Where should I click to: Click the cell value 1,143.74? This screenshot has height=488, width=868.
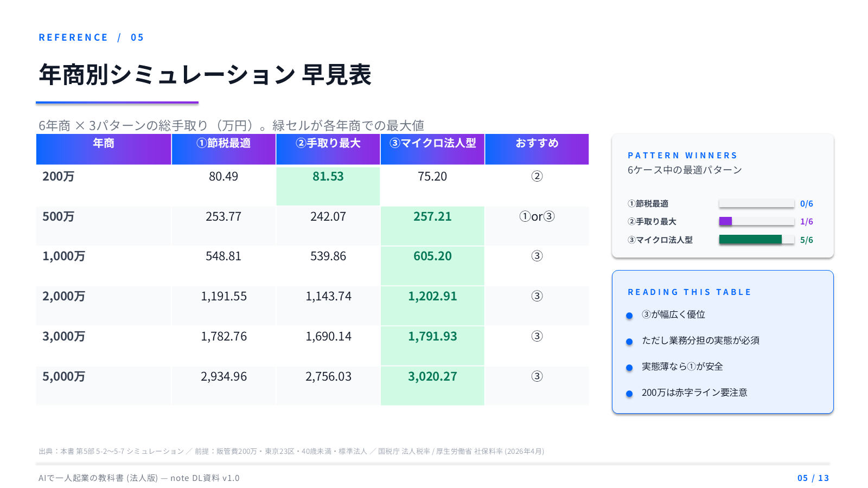pos(328,297)
